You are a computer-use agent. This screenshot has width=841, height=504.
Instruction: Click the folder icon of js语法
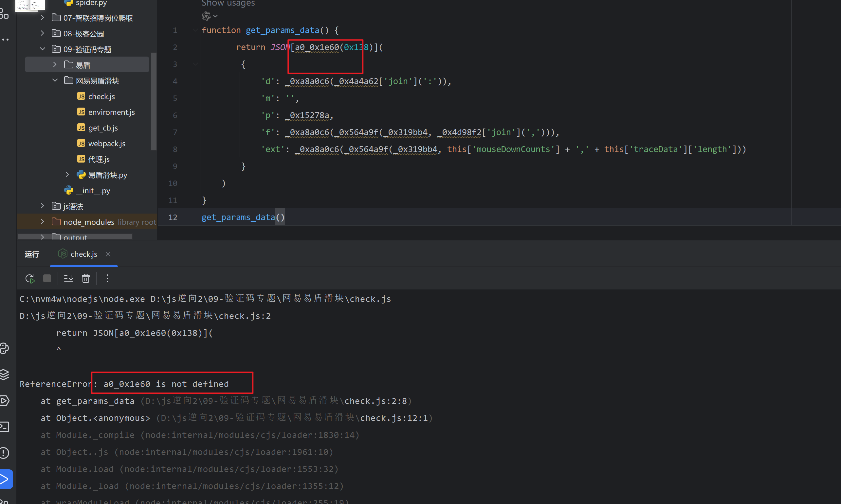coord(56,206)
